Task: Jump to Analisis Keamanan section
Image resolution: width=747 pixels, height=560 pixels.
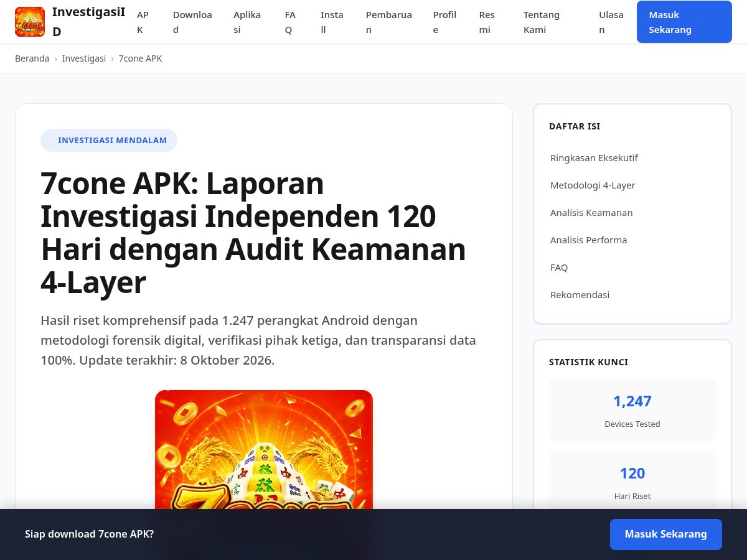Action: (591, 212)
